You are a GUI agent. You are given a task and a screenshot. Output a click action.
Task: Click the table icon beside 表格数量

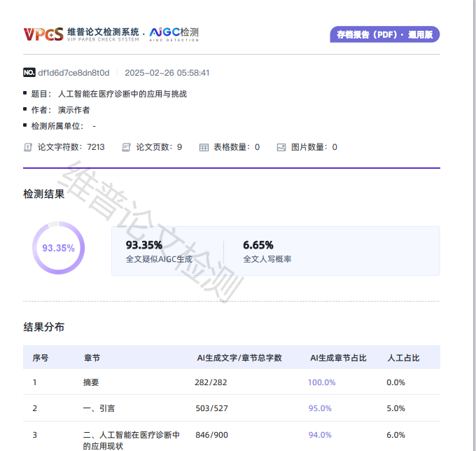(x=204, y=148)
